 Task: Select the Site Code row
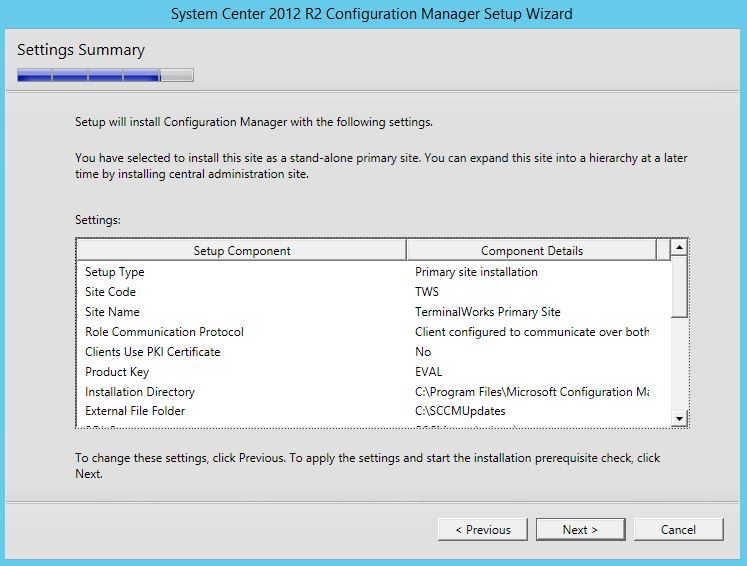point(373,292)
